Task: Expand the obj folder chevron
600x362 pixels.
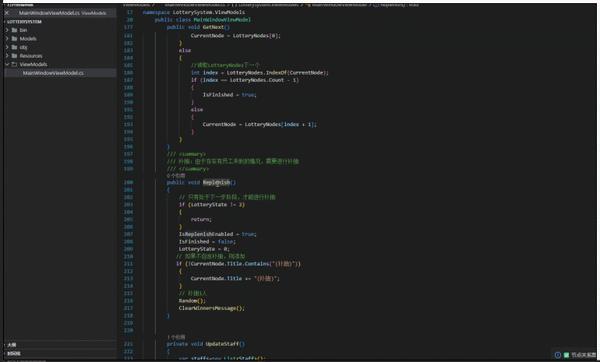Action: click(7, 47)
